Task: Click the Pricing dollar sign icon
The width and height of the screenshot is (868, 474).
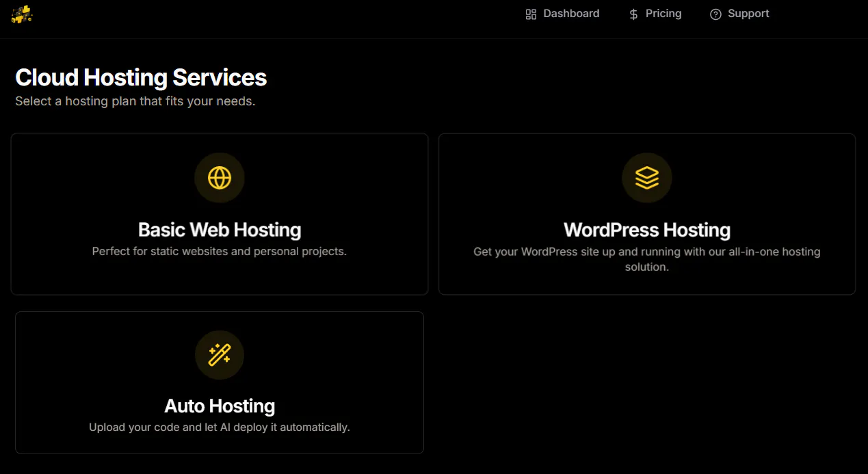Action: pos(633,14)
